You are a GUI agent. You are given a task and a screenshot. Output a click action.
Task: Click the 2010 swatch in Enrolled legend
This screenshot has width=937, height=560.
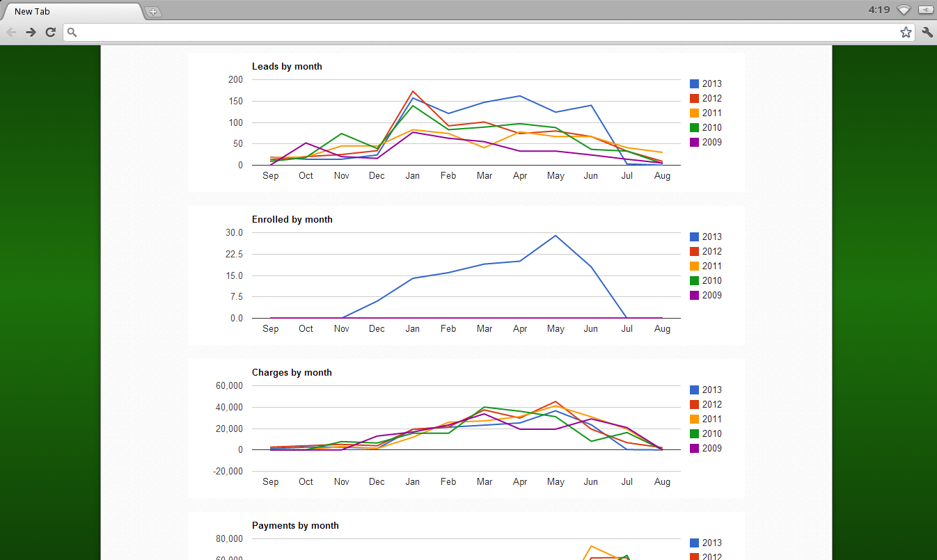pos(694,280)
